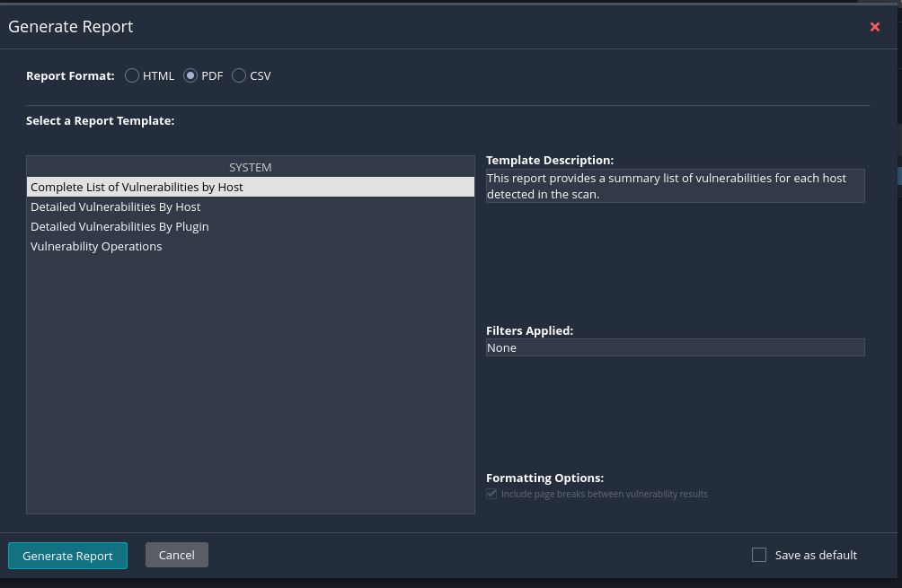Select the HTML report format radio button
This screenshot has height=588, width=902.
coord(132,76)
